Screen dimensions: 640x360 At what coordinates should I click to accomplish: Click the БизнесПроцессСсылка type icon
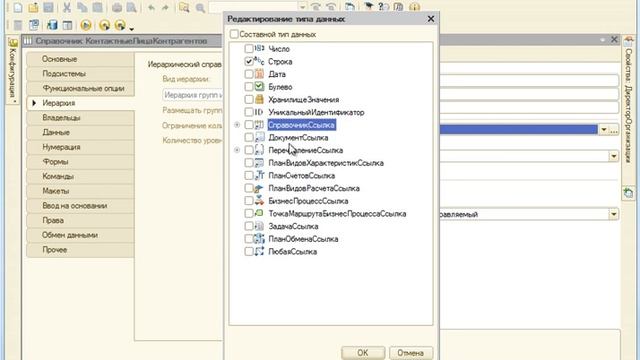click(x=259, y=201)
